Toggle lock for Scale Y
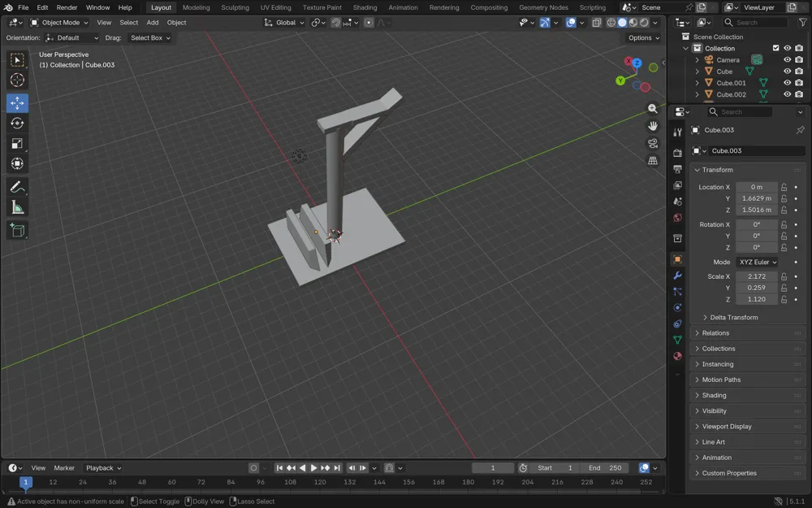 tap(784, 288)
